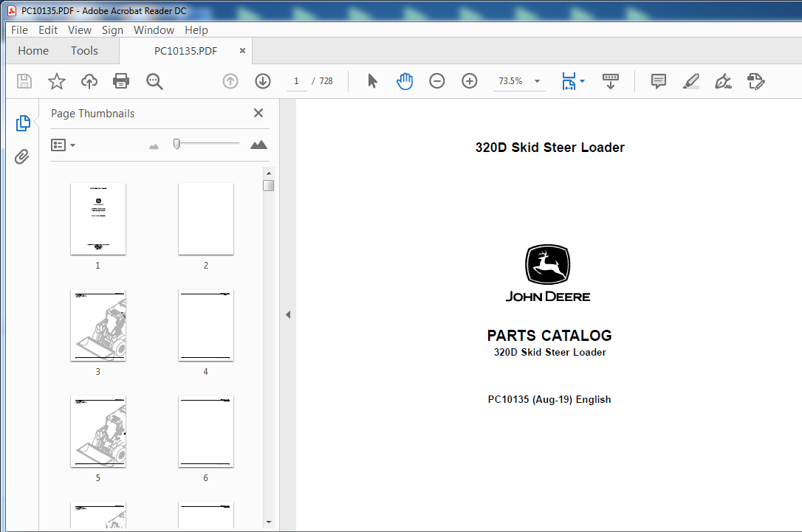This screenshot has width=802, height=532.
Task: Zoom out with minus icon
Action: click(436, 81)
